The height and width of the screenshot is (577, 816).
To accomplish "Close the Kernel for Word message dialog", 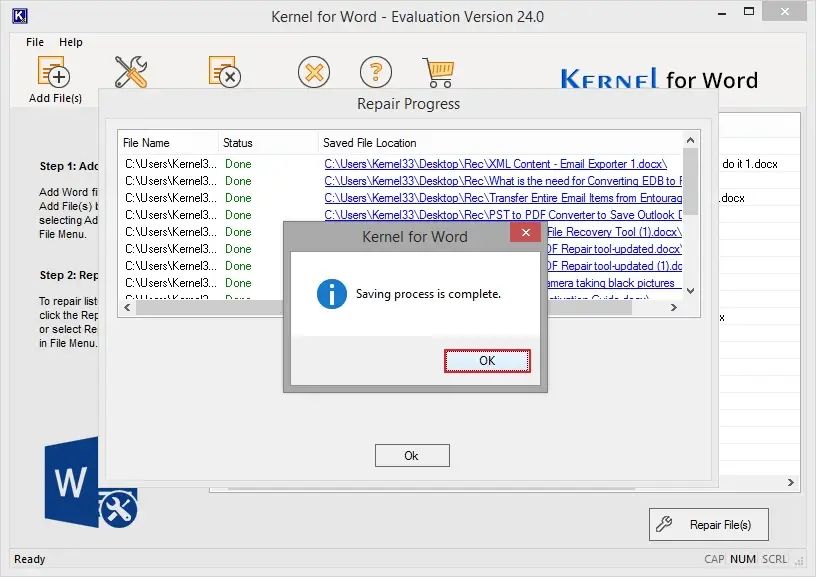I will click(x=526, y=233).
